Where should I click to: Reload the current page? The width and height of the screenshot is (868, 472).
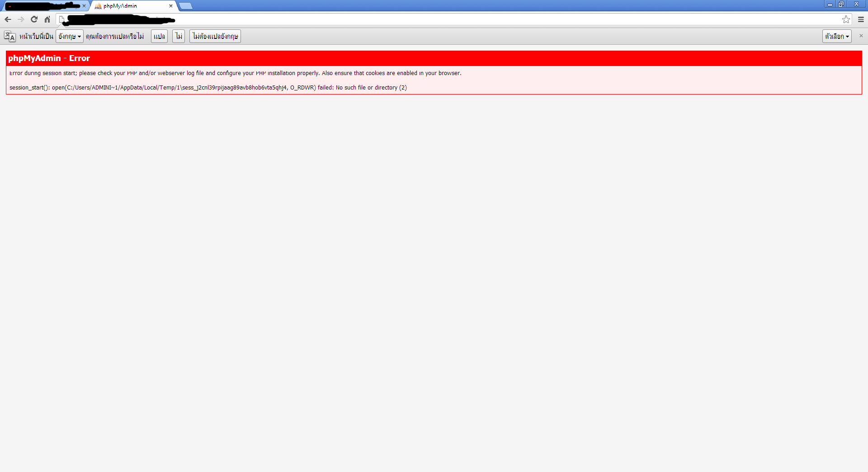[34, 19]
